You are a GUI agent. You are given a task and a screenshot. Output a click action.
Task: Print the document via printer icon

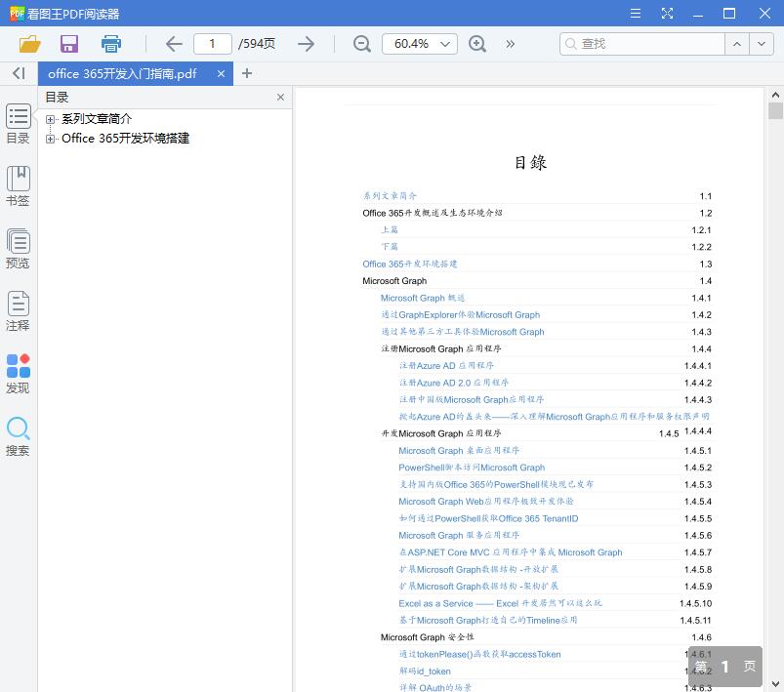[110, 44]
